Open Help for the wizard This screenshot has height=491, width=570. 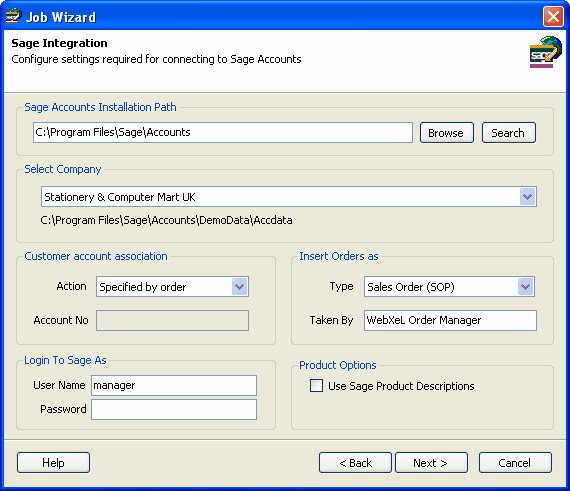click(x=53, y=463)
